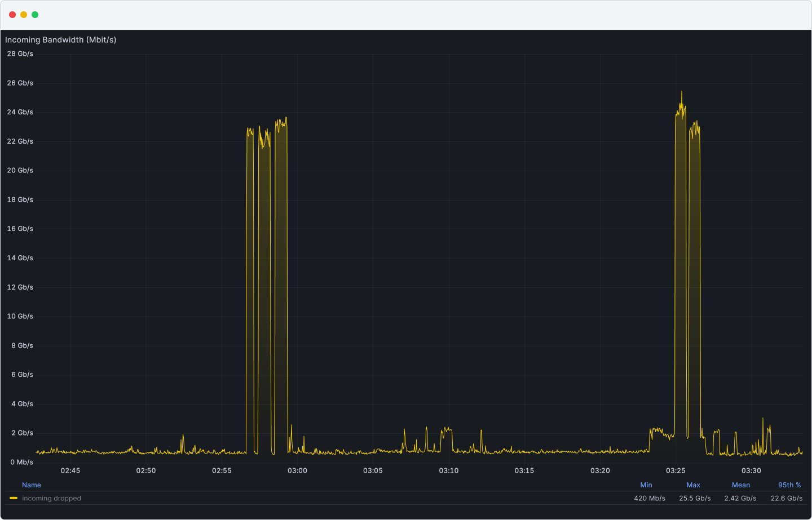
Task: Click the 22.6 Gb/s 95th percentile value
Action: (x=786, y=499)
